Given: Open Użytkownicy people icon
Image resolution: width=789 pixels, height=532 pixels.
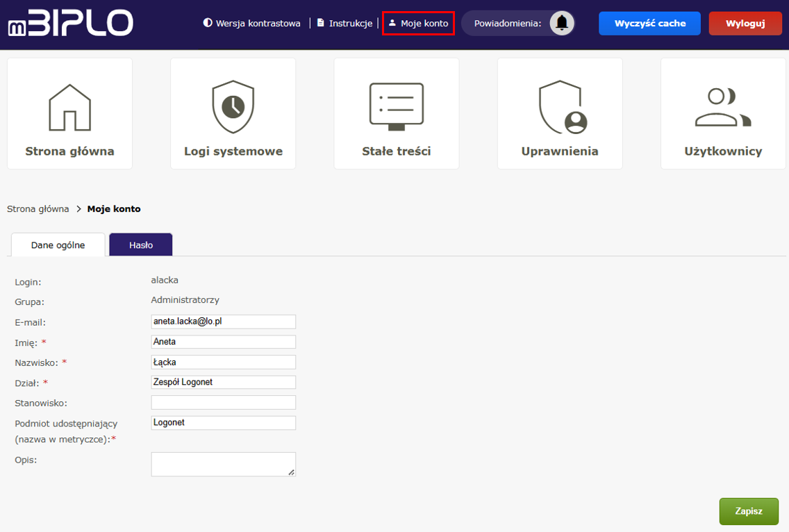Looking at the screenshot, I should [x=723, y=107].
